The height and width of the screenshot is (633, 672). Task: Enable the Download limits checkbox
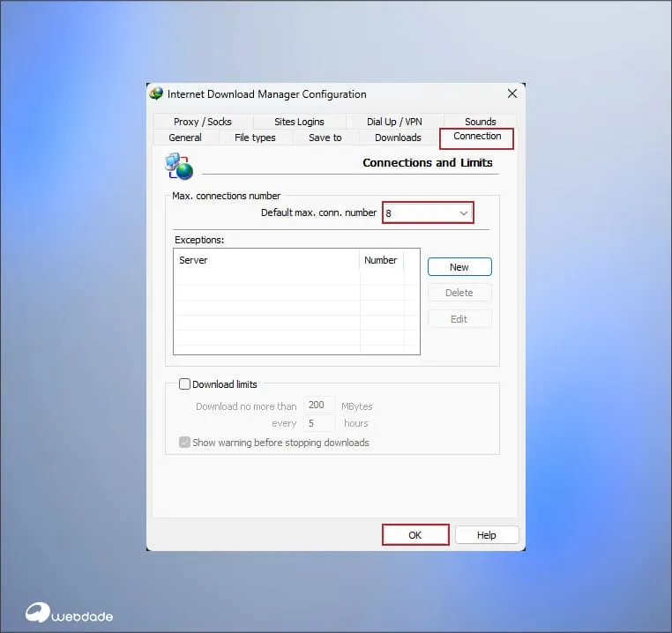[185, 384]
